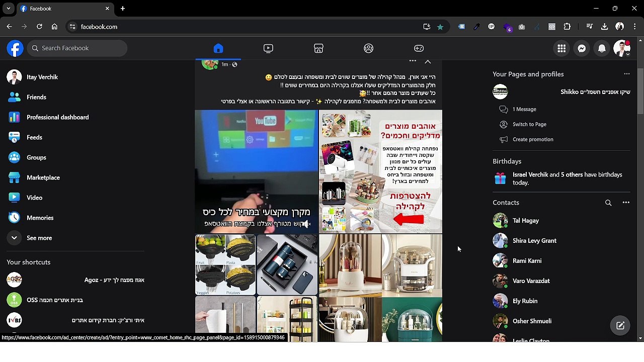Open browser home page button
Image resolution: width=644 pixels, height=362 pixels.
click(x=54, y=27)
